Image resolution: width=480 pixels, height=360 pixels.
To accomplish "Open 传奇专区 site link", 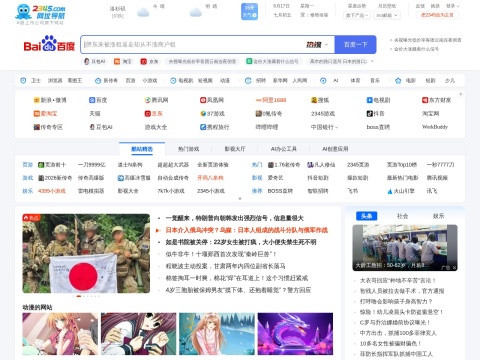I will click(48, 127).
